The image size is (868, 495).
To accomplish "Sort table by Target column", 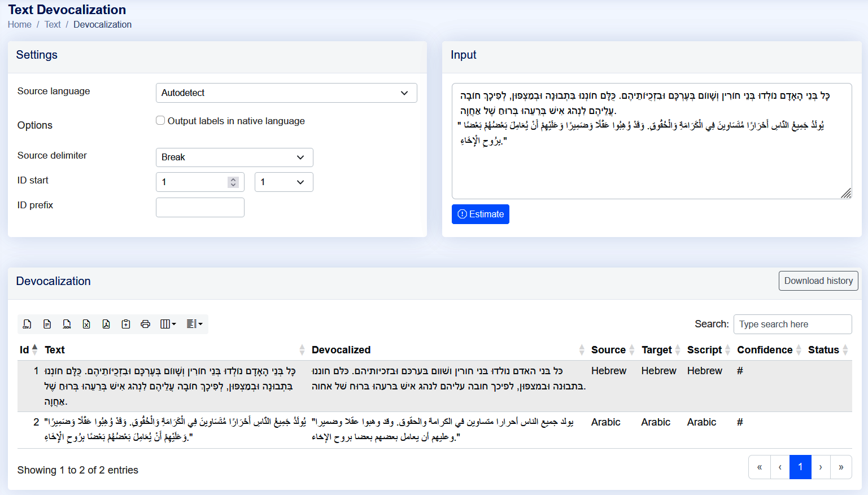I will point(661,350).
